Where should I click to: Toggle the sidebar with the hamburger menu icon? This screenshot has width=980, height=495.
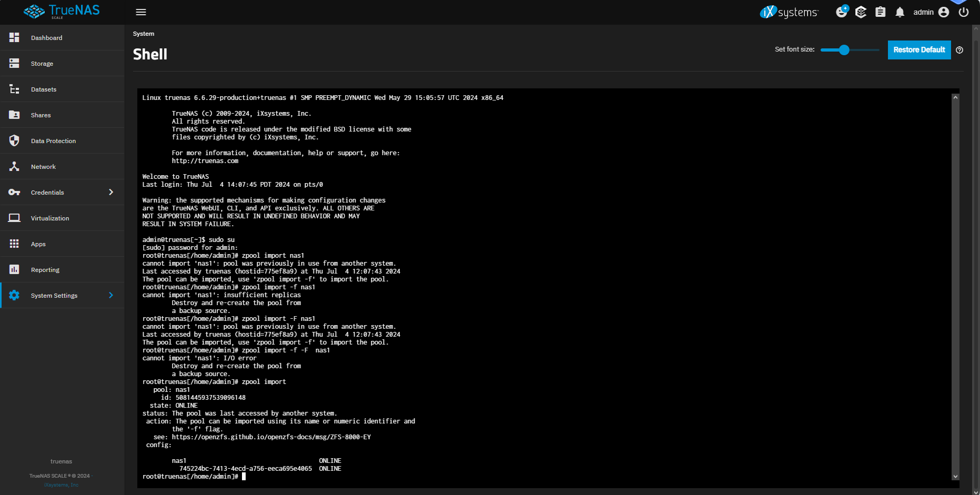click(x=141, y=12)
